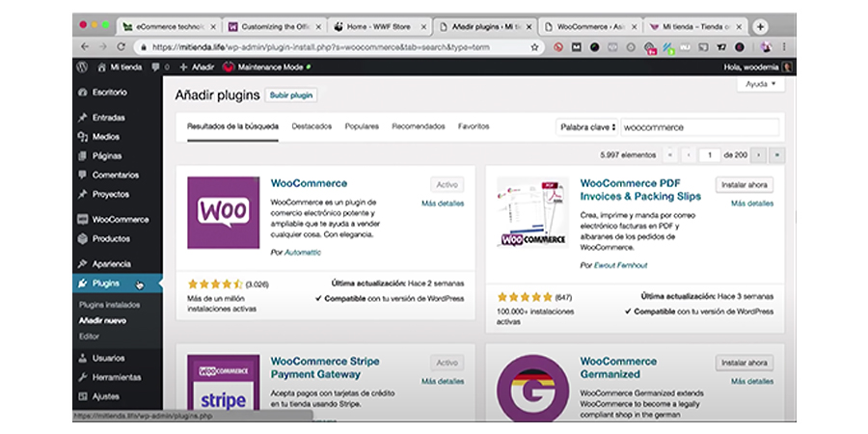Click the browser back arrow

click(x=85, y=47)
